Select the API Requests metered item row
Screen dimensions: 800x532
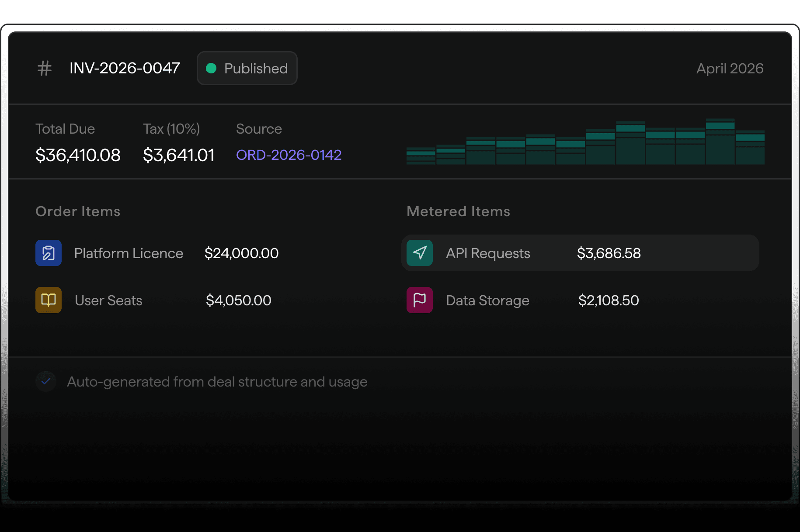tap(580, 253)
